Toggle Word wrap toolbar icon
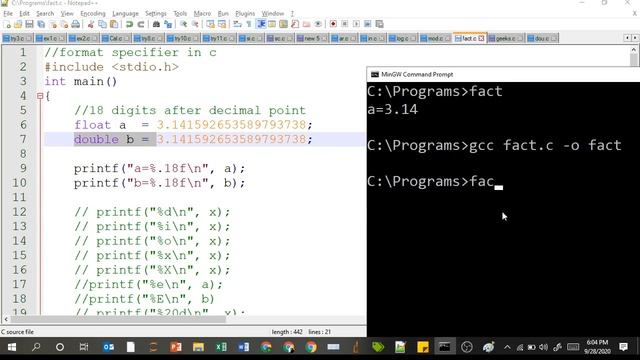Screen dimensions: 640x360 [238, 24]
